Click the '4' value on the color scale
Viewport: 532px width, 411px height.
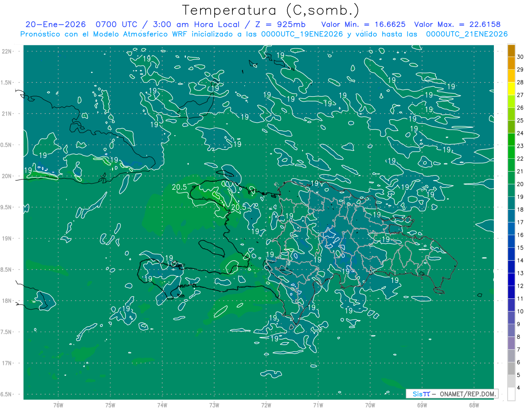click(x=519, y=388)
